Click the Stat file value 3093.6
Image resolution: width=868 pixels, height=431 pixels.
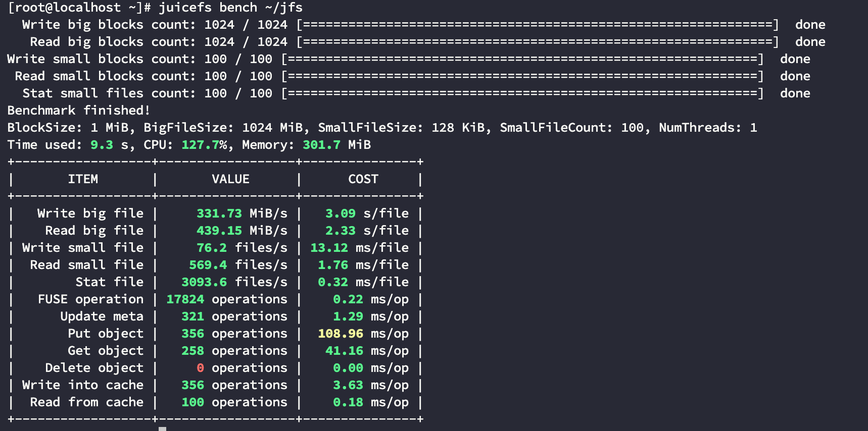pyautogui.click(x=204, y=282)
